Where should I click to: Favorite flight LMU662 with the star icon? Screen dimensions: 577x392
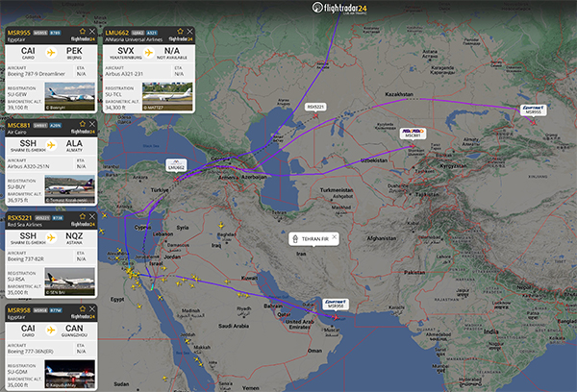[x=180, y=32]
